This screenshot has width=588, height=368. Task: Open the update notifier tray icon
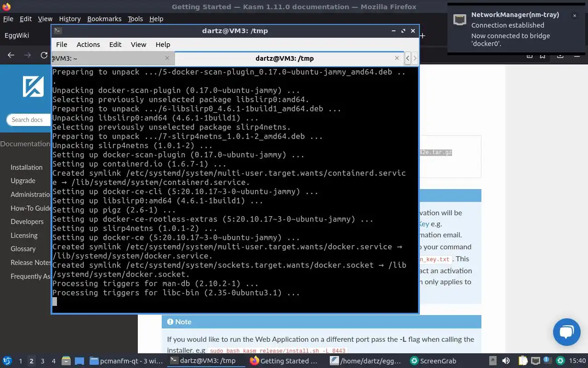(548, 361)
